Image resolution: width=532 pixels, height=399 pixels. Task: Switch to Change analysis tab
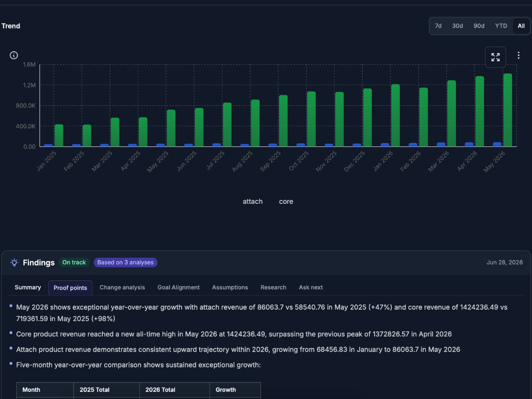coord(122,287)
